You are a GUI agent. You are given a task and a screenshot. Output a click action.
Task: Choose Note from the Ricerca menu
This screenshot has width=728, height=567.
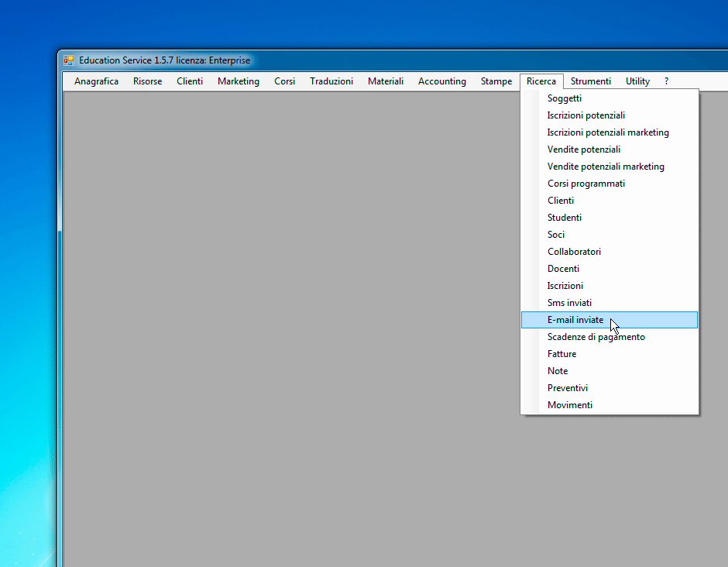click(x=610, y=371)
